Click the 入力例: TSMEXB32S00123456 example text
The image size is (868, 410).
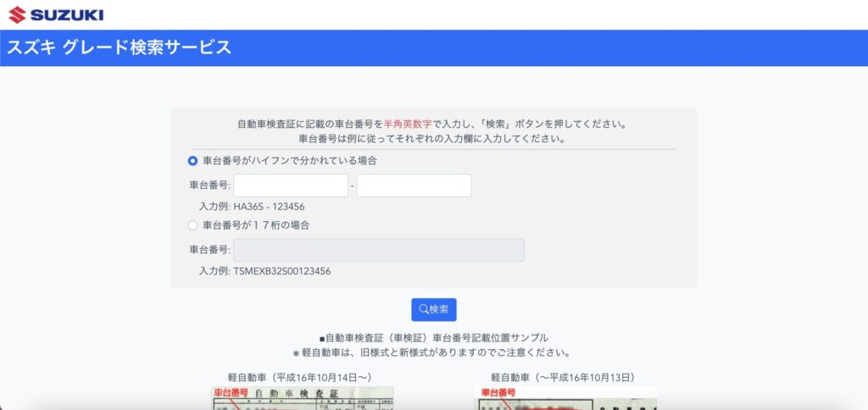tap(265, 272)
